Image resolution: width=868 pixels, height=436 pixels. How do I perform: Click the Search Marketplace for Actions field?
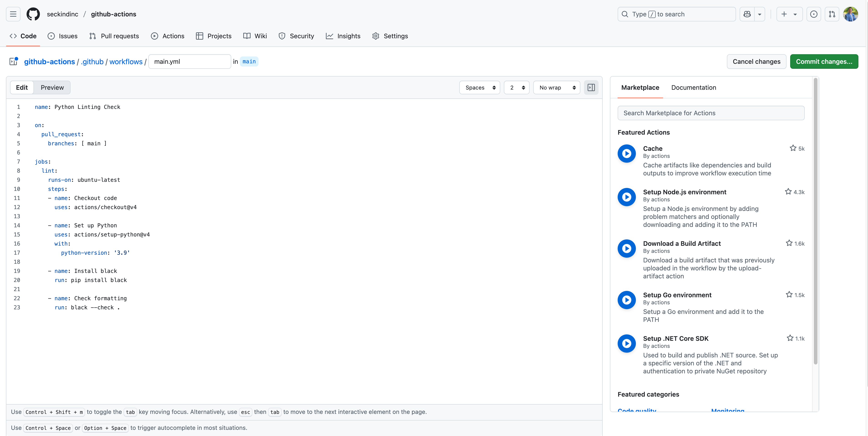711,113
